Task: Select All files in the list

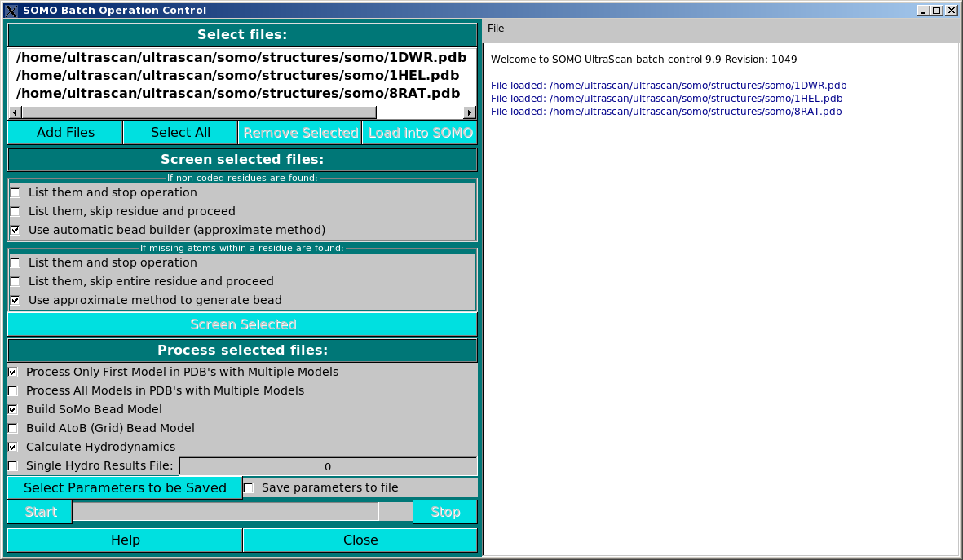Action: [179, 132]
